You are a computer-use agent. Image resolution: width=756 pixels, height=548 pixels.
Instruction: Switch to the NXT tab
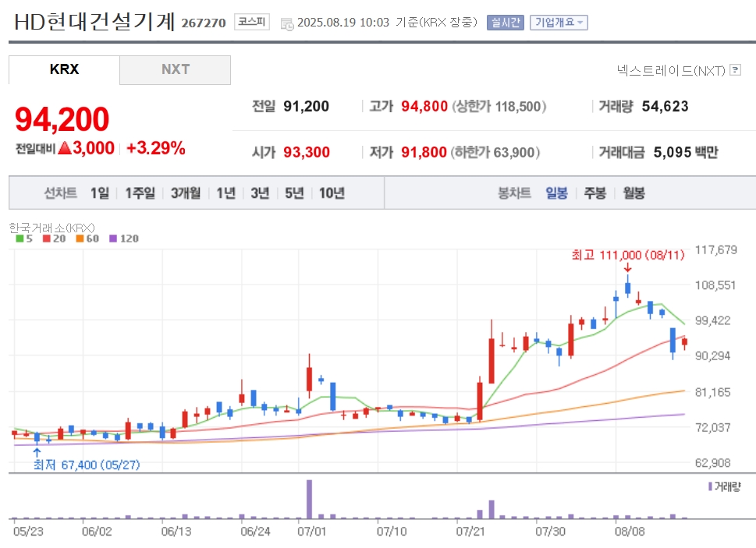[x=175, y=70]
